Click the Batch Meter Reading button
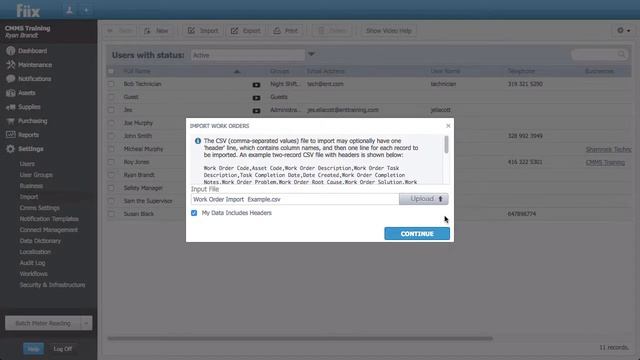 (x=43, y=323)
